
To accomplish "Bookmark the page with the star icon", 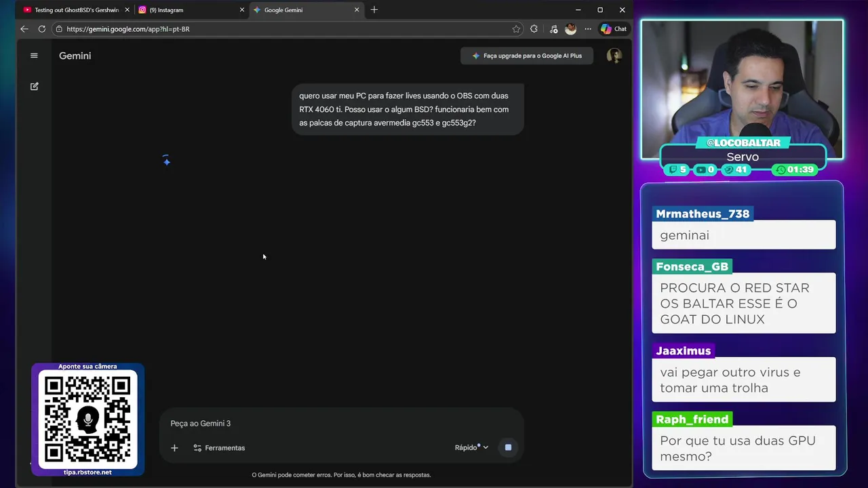I will pos(516,29).
